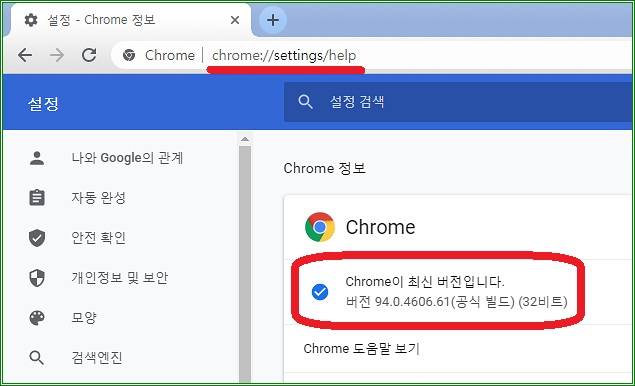Viewport: 635px width, 386px height.
Task: Click the shield icon for 개인정보 및 보안
Action: click(37, 278)
